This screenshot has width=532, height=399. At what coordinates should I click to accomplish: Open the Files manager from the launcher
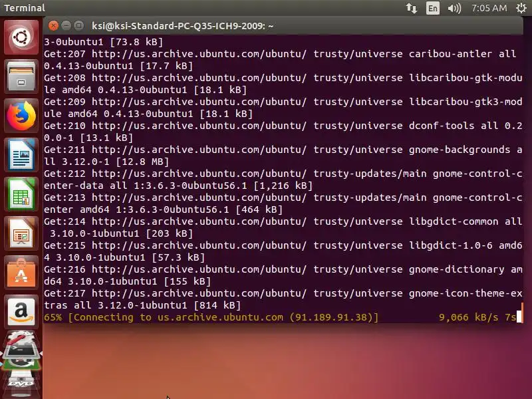pyautogui.click(x=21, y=76)
